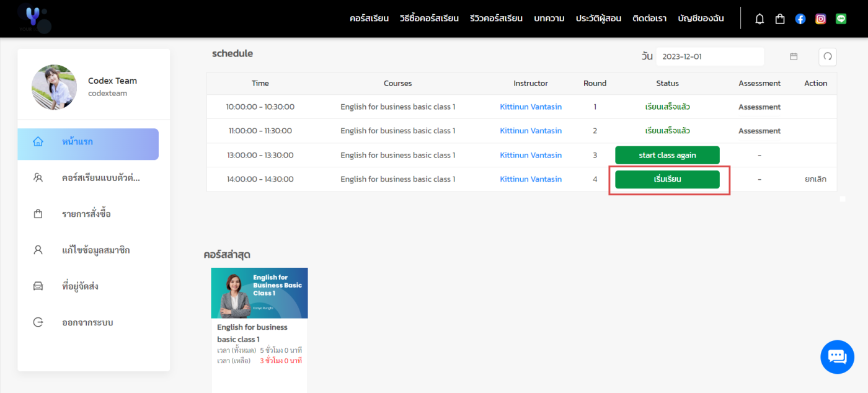Open Assessment for the 10:00:00 class
This screenshot has width=868, height=393.
[x=759, y=107]
